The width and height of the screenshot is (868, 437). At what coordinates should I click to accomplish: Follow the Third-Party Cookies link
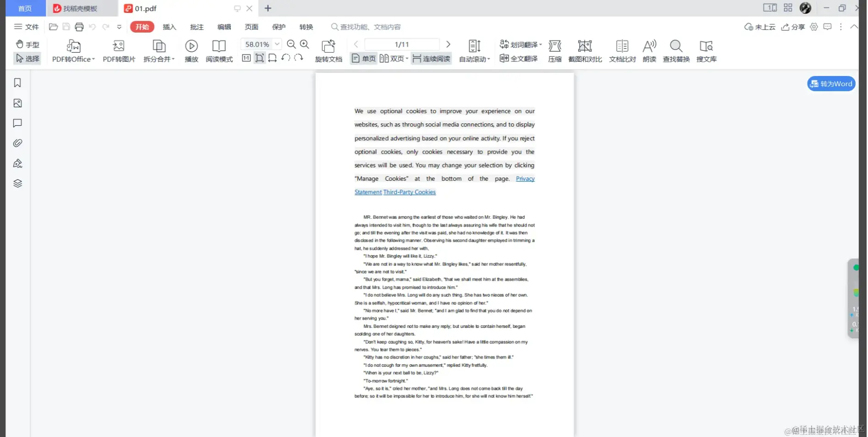pos(409,192)
